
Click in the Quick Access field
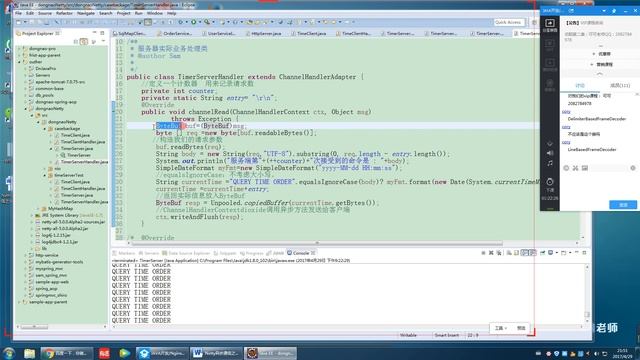(x=508, y=22)
